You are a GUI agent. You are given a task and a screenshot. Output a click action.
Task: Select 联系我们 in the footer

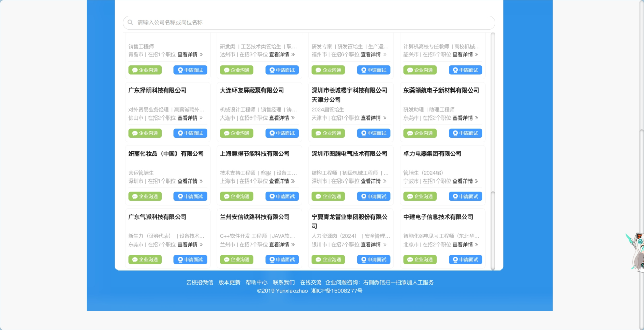point(283,282)
